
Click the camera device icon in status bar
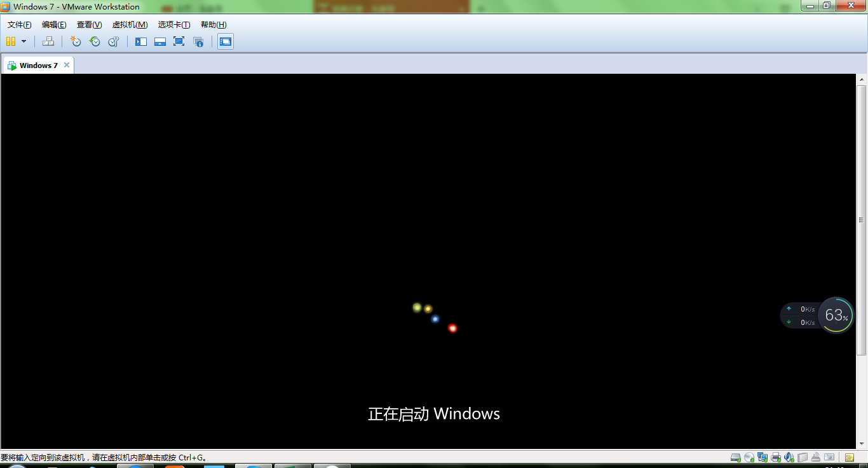point(829,457)
